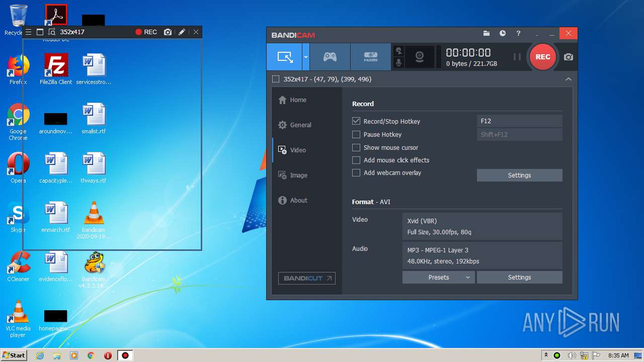Click the dashed rectangle area selection icon
This screenshot has height=362, width=644.
click(276, 79)
